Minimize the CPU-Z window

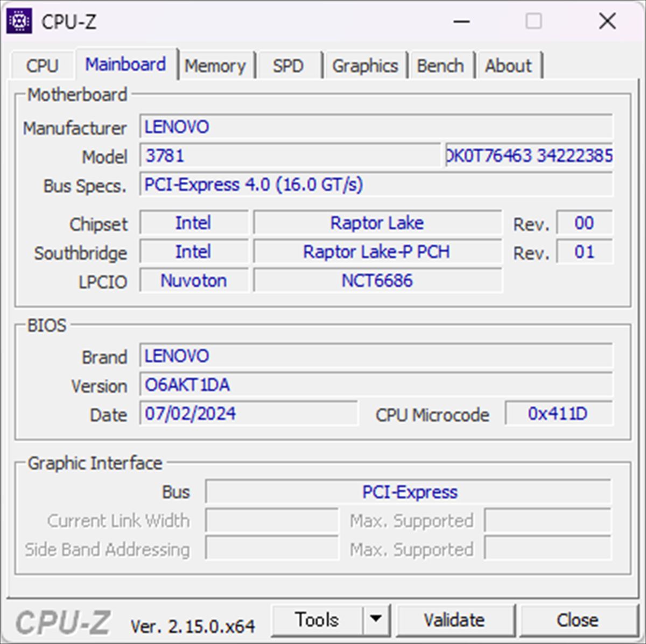(x=461, y=22)
